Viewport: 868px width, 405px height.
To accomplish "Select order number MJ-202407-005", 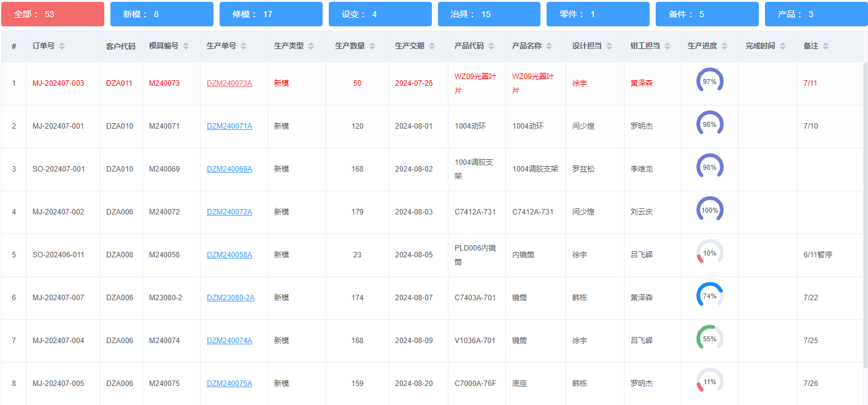I will point(58,384).
